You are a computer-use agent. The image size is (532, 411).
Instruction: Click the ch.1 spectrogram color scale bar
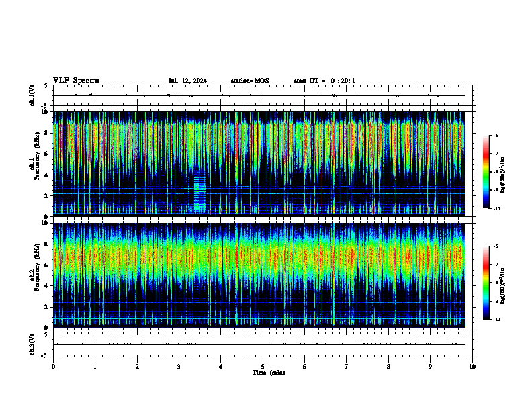tap(486, 172)
